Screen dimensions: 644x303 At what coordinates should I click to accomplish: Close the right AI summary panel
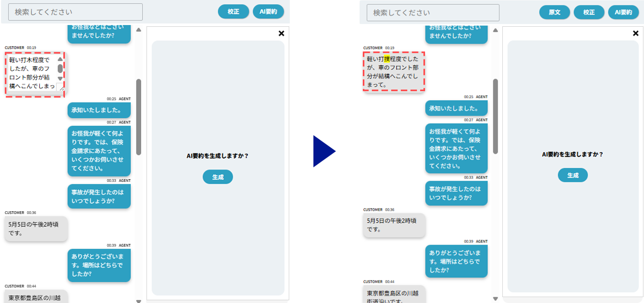coord(635,33)
